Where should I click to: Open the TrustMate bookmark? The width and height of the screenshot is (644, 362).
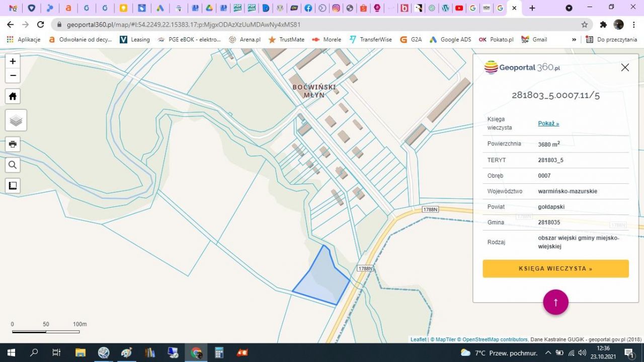[286, 39]
